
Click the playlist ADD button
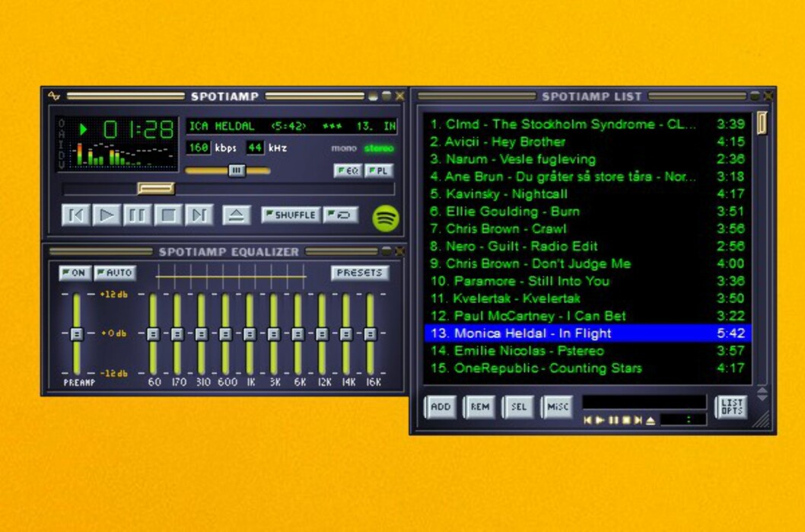point(441,406)
